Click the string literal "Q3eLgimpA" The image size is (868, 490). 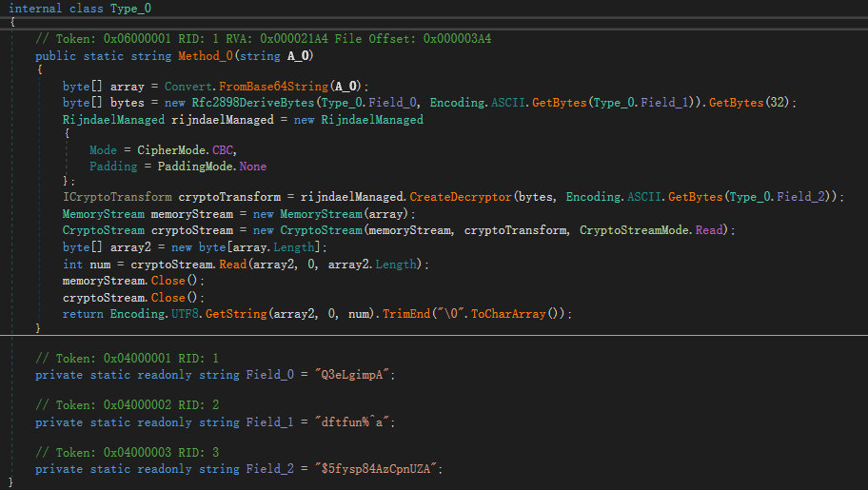click(351, 375)
